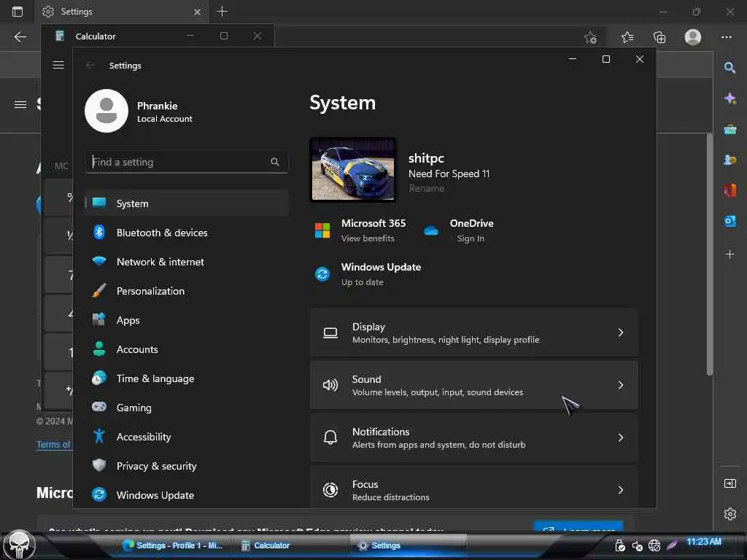Open Windows Update in the sidebar
Screen dimensions: 747x560
click(x=187, y=495)
